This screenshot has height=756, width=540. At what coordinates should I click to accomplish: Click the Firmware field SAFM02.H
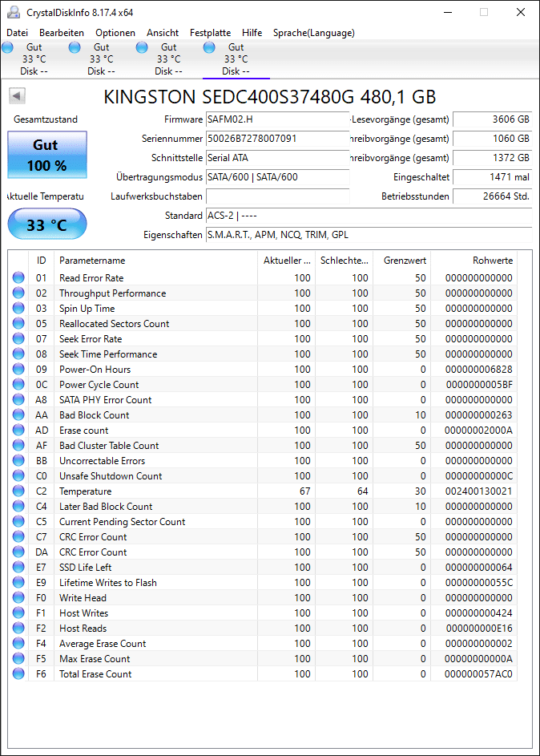coord(277,119)
